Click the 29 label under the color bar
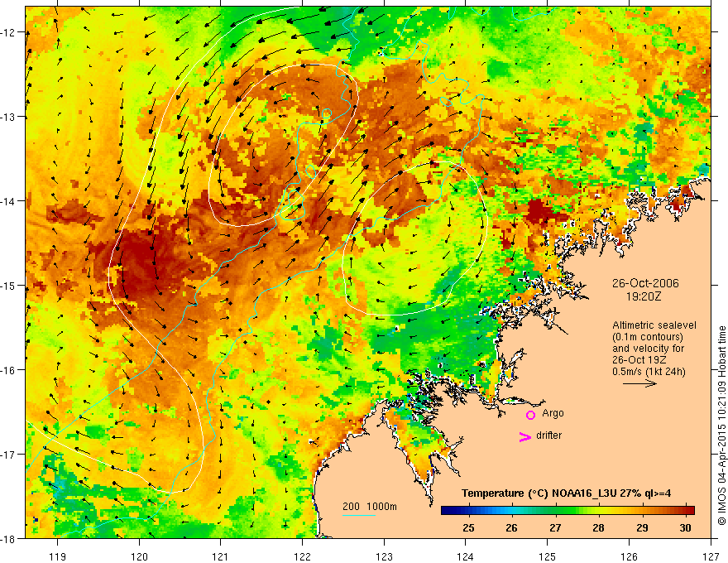The height and width of the screenshot is (563, 728). pyautogui.click(x=642, y=527)
